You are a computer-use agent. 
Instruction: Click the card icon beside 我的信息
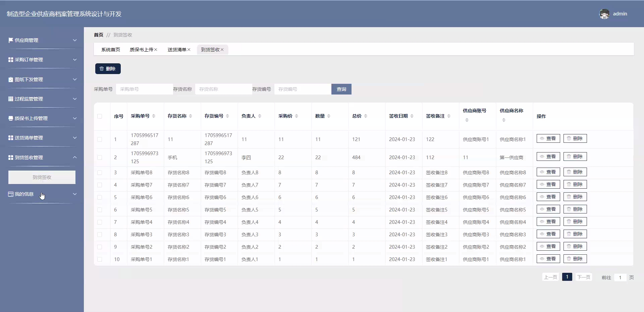click(11, 194)
